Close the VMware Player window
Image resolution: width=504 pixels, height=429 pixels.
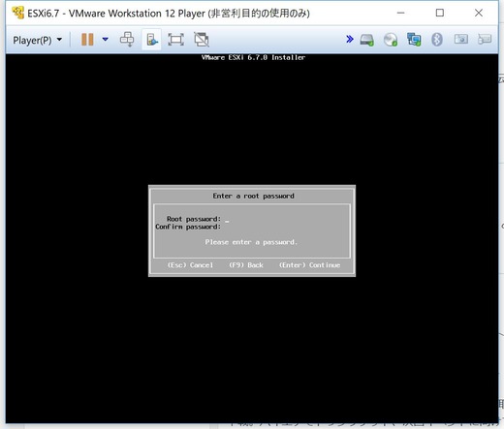479,13
